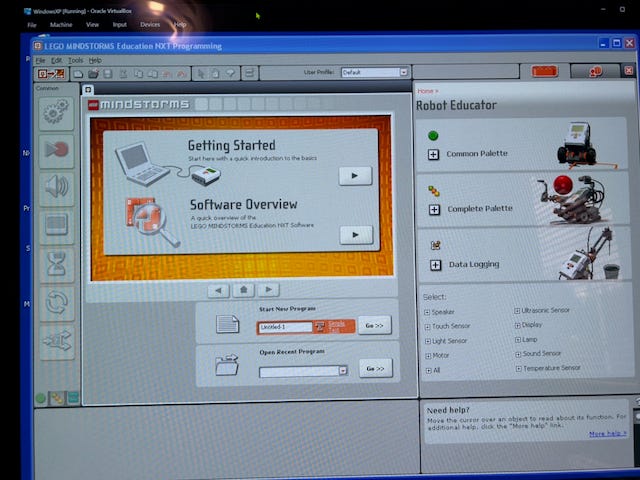Image resolution: width=640 pixels, height=480 pixels.
Task: Expand the Complete Palette section
Action: coord(434,210)
